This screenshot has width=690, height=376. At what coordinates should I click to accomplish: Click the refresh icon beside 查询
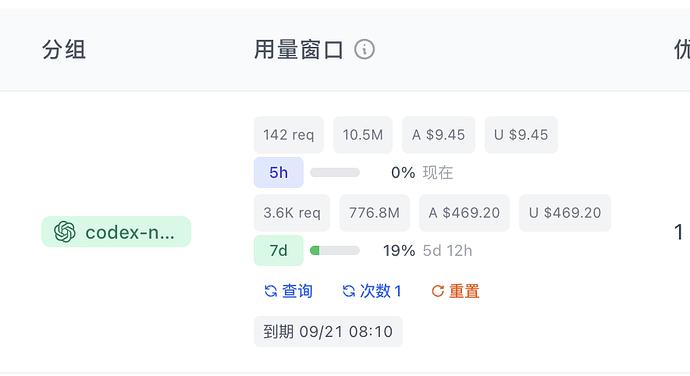(x=271, y=291)
